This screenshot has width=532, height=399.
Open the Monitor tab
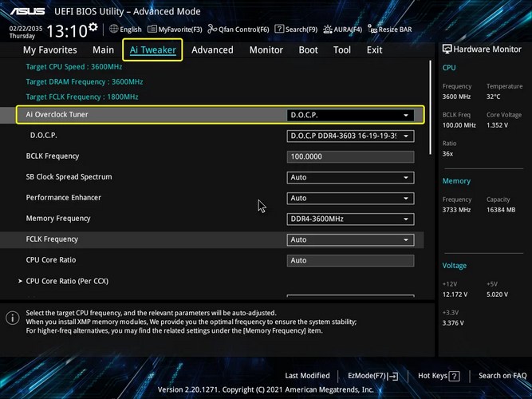pos(266,50)
